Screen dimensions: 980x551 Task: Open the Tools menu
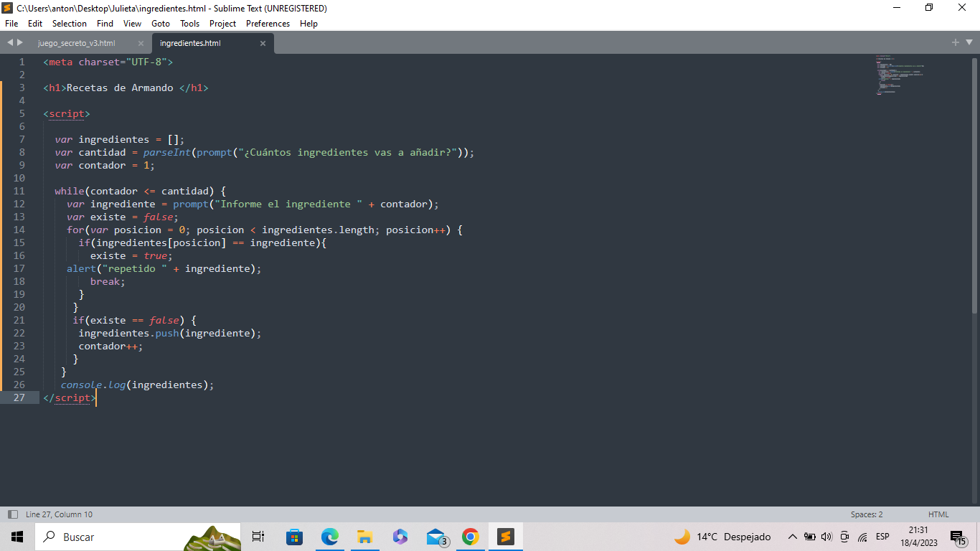pyautogui.click(x=190, y=24)
